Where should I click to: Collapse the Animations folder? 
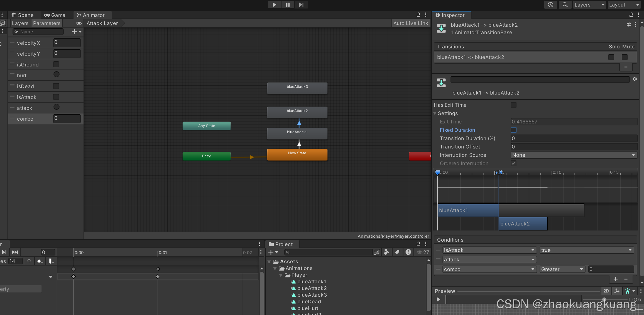pos(275,268)
